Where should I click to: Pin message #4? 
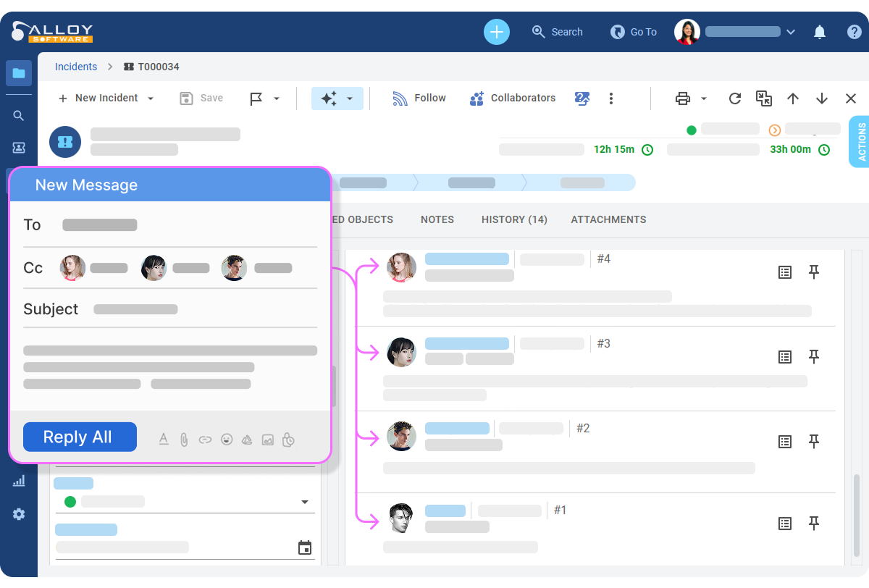(814, 272)
